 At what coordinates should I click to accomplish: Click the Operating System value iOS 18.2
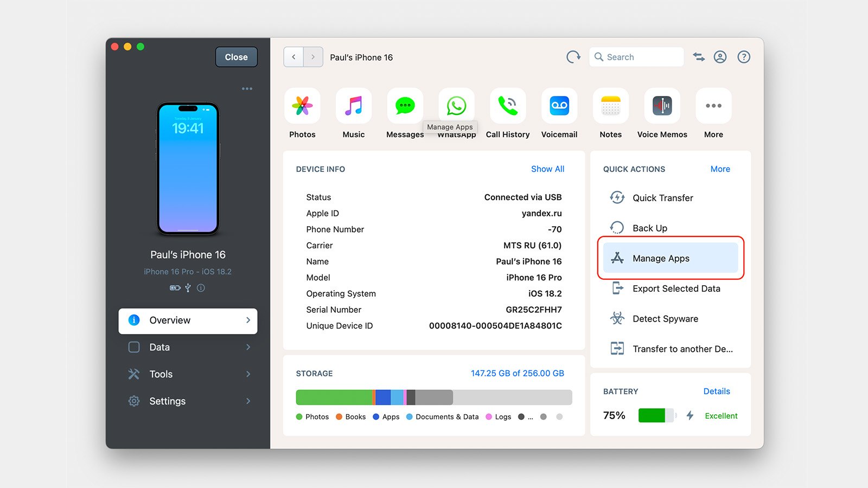[x=545, y=294]
